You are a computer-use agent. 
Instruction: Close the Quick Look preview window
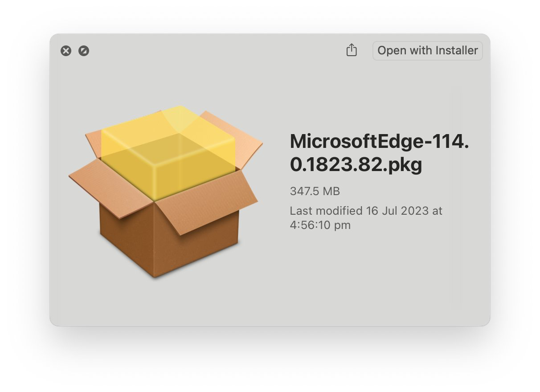pos(66,51)
